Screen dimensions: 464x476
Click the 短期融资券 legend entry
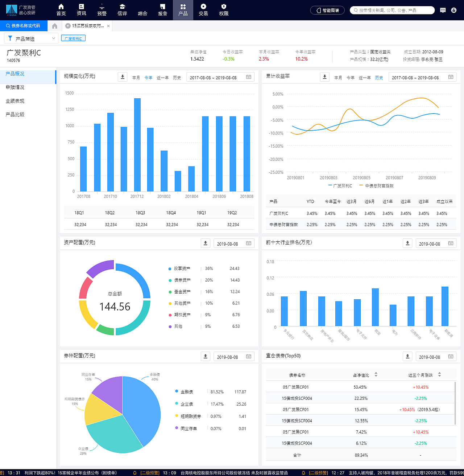pyautogui.click(x=188, y=416)
